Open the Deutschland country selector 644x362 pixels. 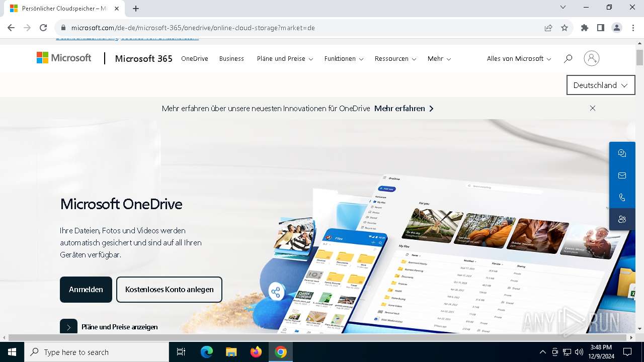coord(601,85)
